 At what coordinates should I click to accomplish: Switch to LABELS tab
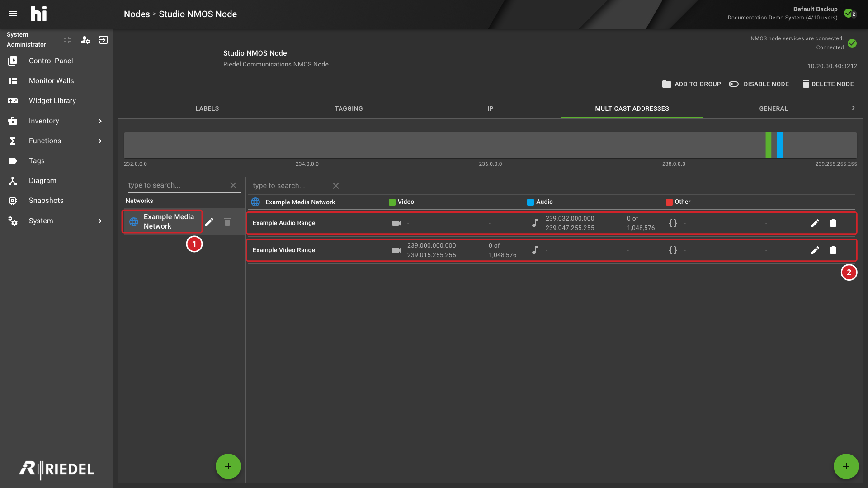(207, 108)
